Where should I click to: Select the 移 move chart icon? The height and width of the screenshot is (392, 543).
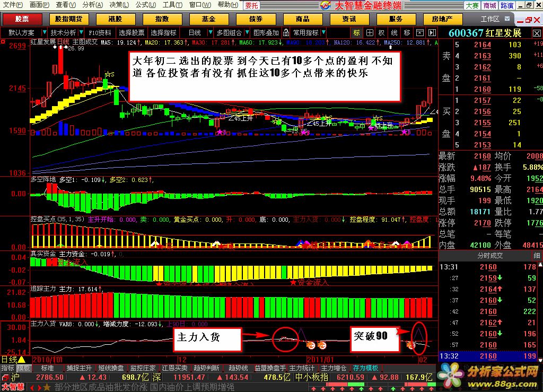[407, 32]
